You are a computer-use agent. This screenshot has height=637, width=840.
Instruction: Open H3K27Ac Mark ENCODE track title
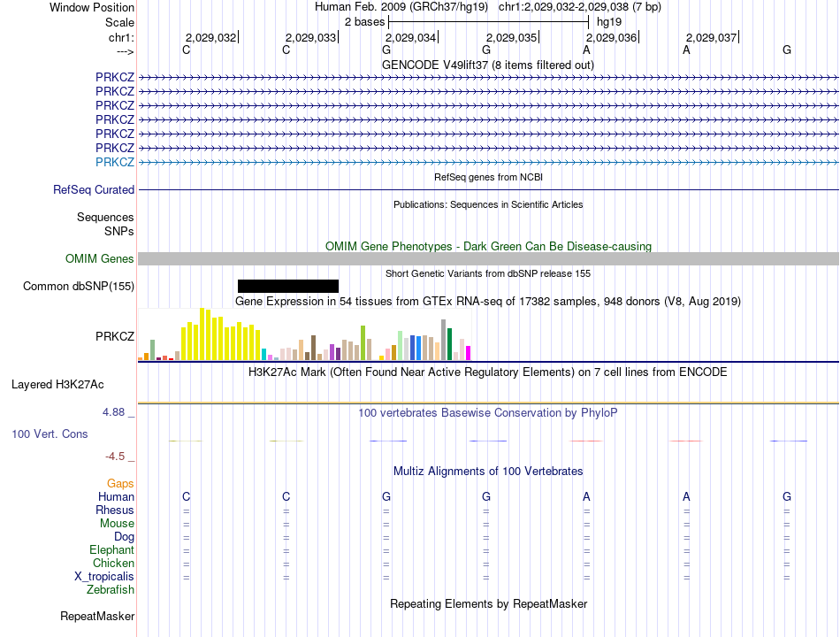[487, 372]
